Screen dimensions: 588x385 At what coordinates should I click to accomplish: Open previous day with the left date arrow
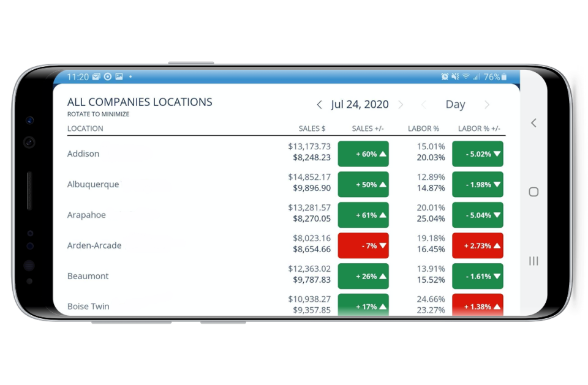tap(319, 104)
